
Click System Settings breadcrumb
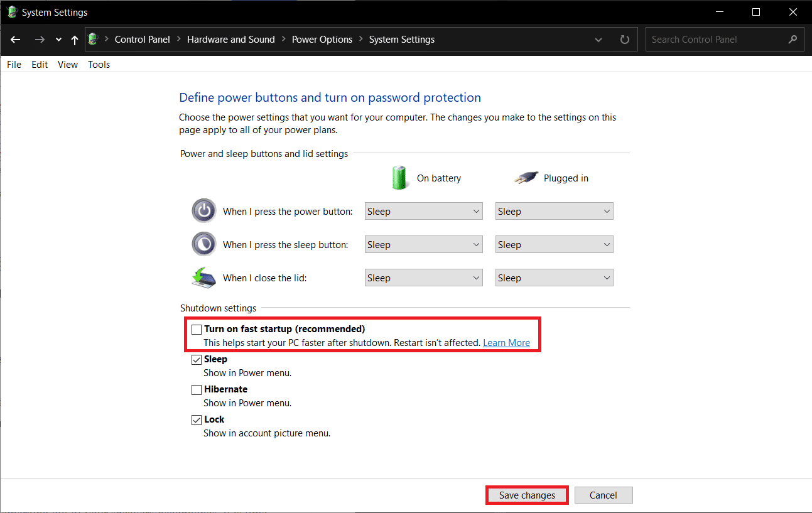402,39
